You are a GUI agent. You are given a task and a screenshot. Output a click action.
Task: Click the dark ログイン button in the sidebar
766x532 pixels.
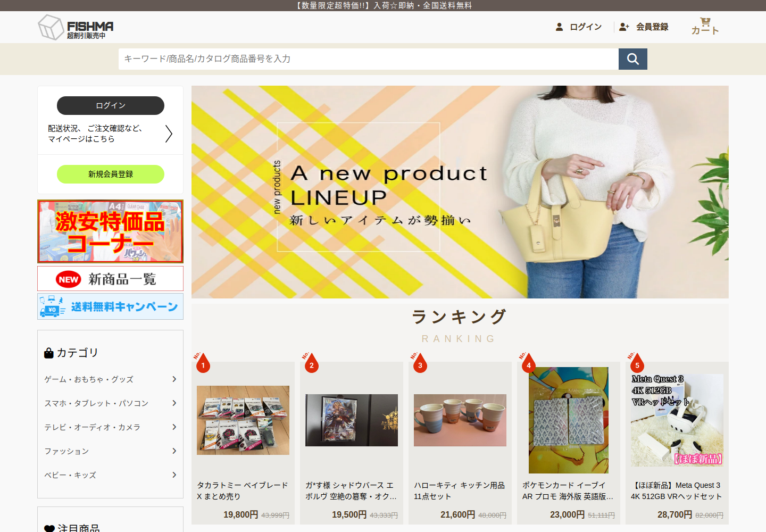tap(111, 105)
